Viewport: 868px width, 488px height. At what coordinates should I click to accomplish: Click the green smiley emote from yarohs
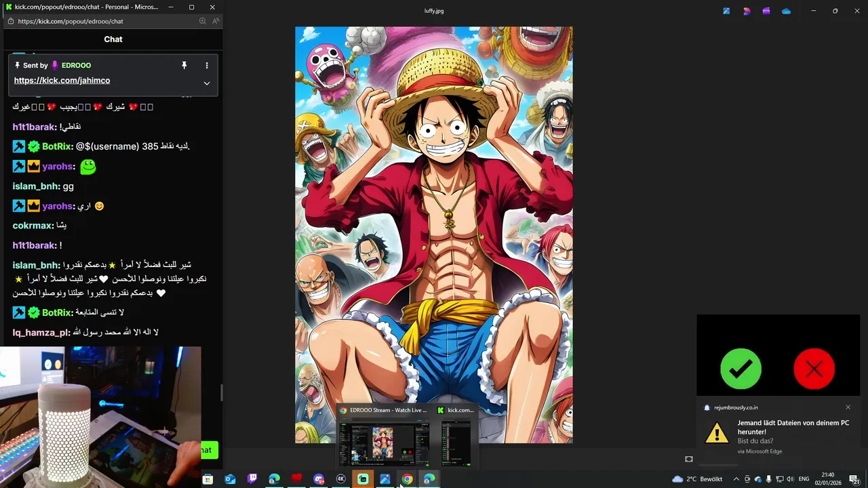(x=87, y=166)
